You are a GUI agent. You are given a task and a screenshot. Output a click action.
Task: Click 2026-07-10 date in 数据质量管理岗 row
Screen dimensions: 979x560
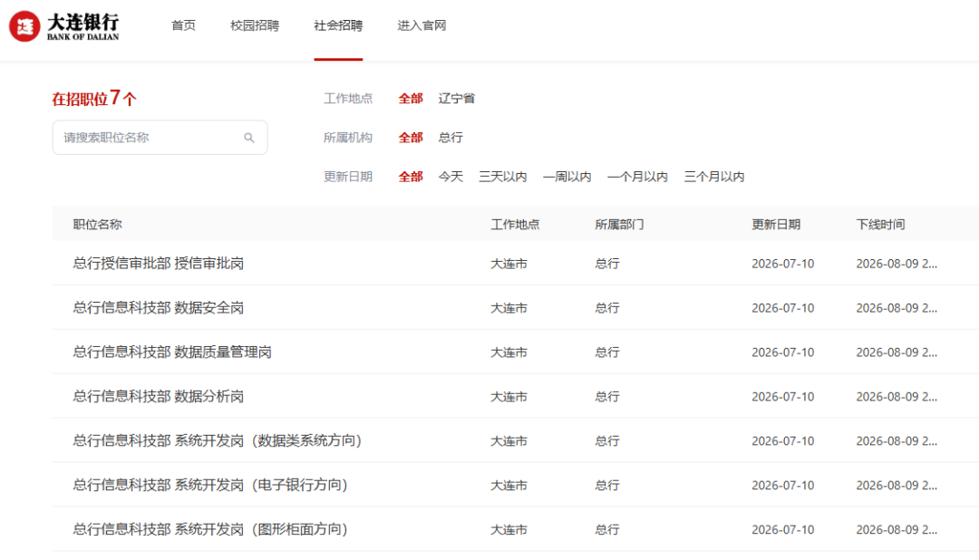(x=783, y=352)
